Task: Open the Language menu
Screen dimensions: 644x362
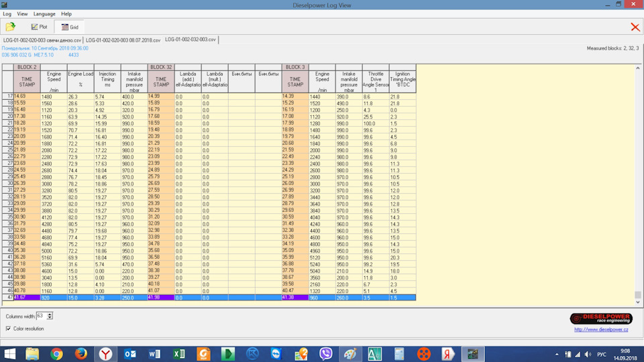Action: (44, 13)
